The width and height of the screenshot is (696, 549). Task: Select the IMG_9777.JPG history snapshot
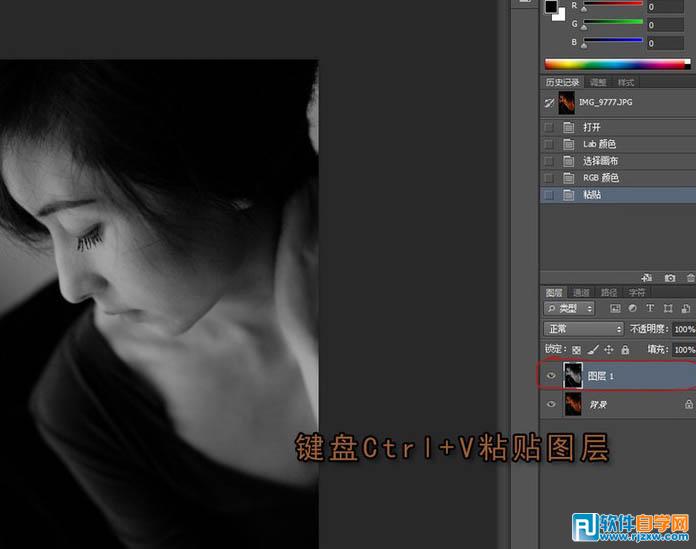point(618,103)
